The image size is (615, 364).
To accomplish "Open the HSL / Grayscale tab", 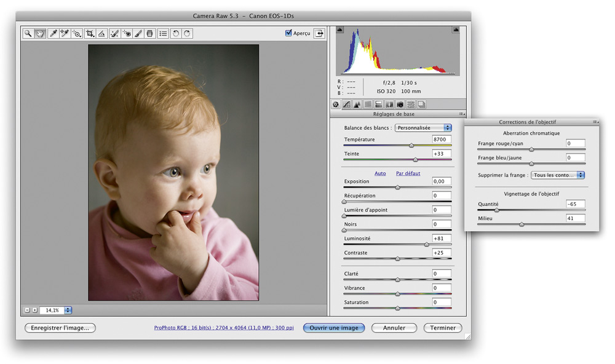I will [x=368, y=105].
